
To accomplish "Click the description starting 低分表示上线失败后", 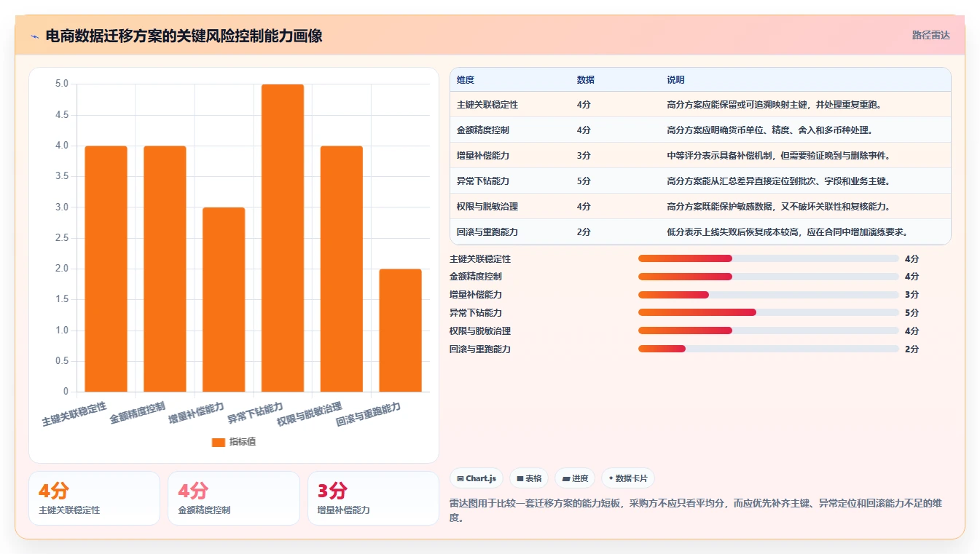I will pyautogui.click(x=787, y=232).
